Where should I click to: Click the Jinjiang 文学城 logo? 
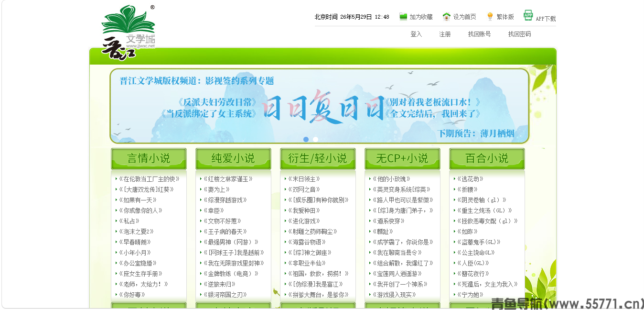point(129,33)
